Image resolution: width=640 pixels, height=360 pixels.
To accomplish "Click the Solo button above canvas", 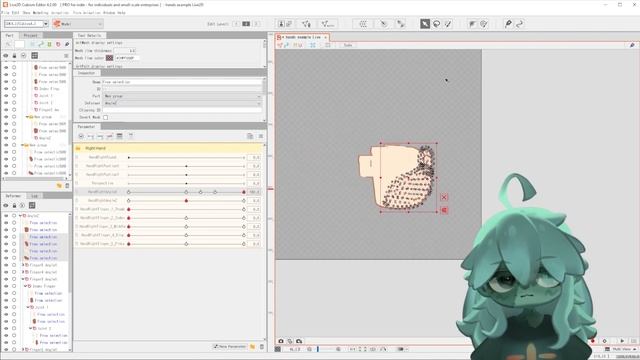I will (348, 45).
